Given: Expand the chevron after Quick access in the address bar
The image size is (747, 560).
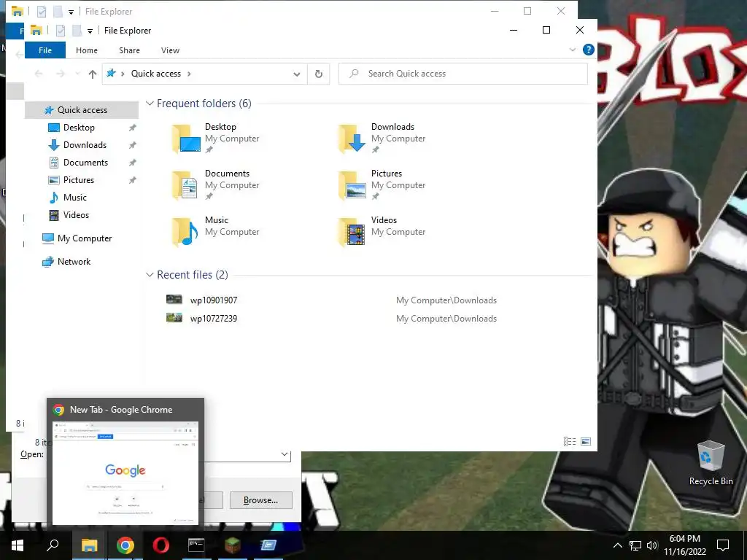Looking at the screenshot, I should click(x=189, y=74).
